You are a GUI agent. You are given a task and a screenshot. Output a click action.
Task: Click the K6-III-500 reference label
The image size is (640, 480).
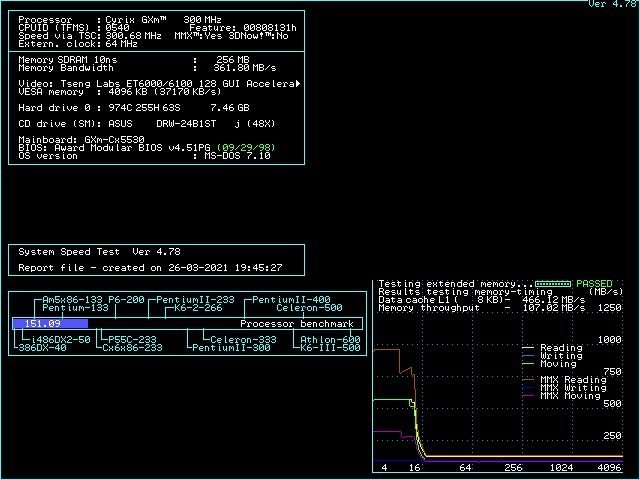click(x=330, y=348)
